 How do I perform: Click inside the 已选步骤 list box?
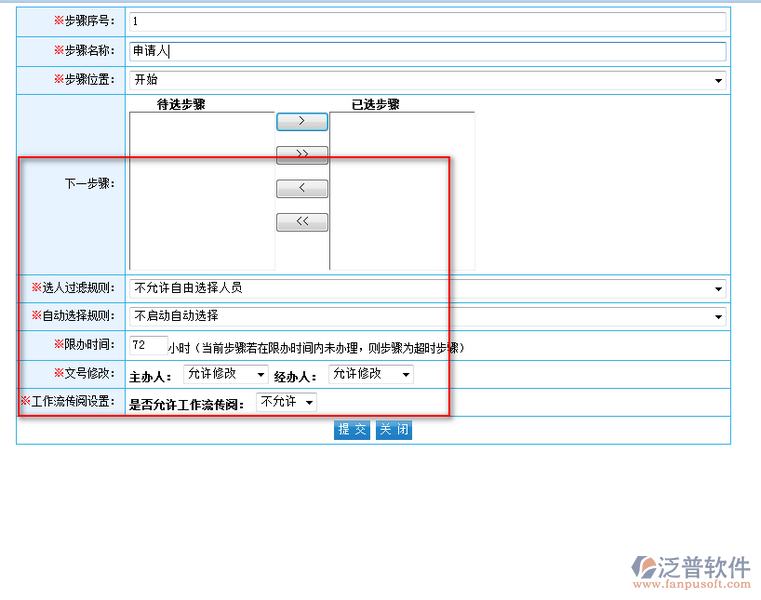coord(402,190)
